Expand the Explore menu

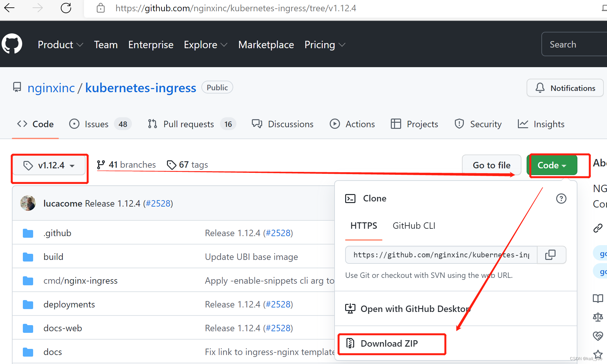coord(206,45)
